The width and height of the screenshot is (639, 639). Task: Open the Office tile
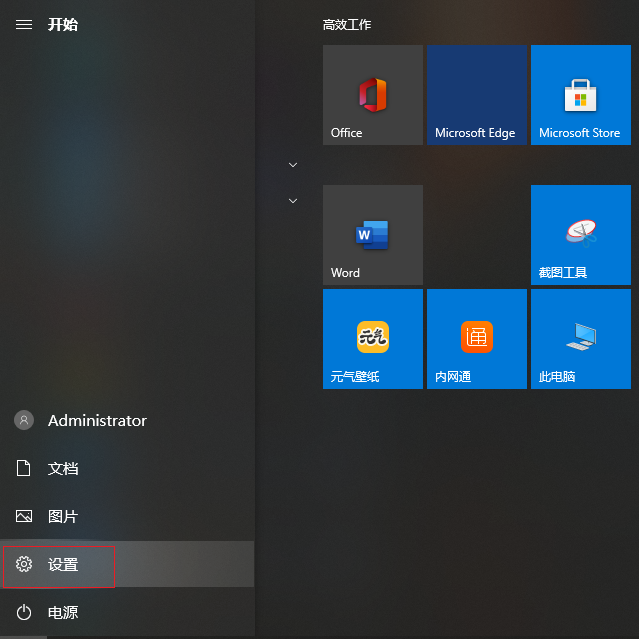pos(372,95)
